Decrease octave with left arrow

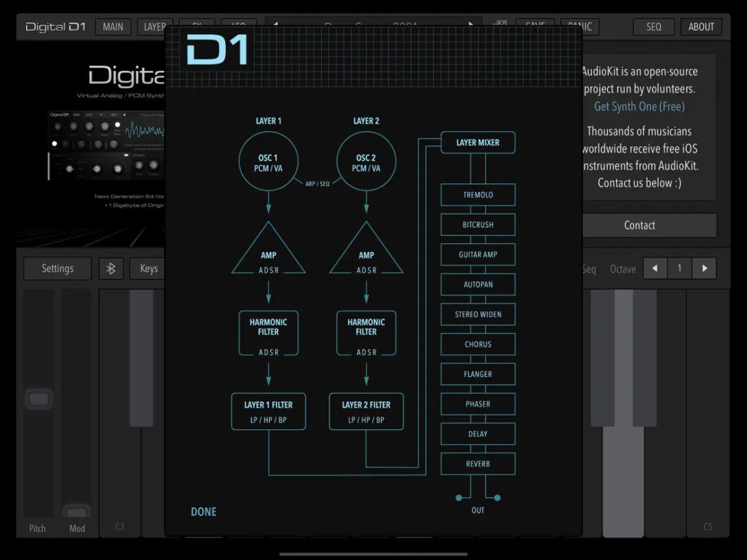(655, 269)
